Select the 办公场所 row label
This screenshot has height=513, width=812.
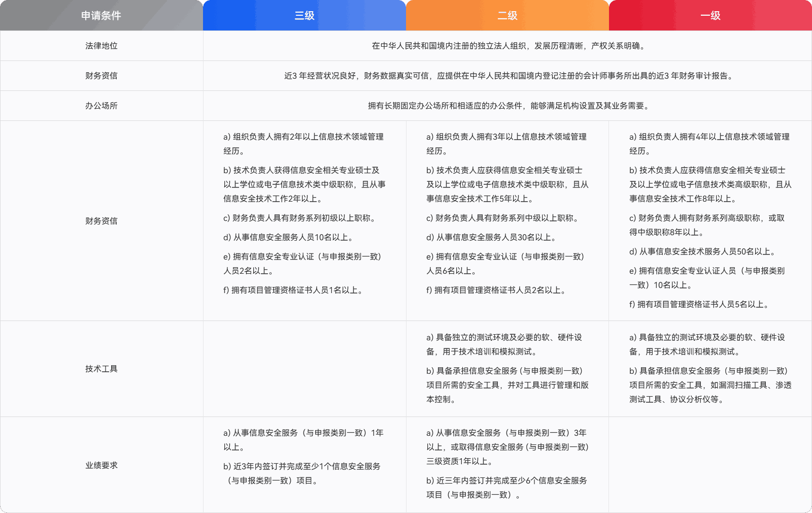pos(101,106)
